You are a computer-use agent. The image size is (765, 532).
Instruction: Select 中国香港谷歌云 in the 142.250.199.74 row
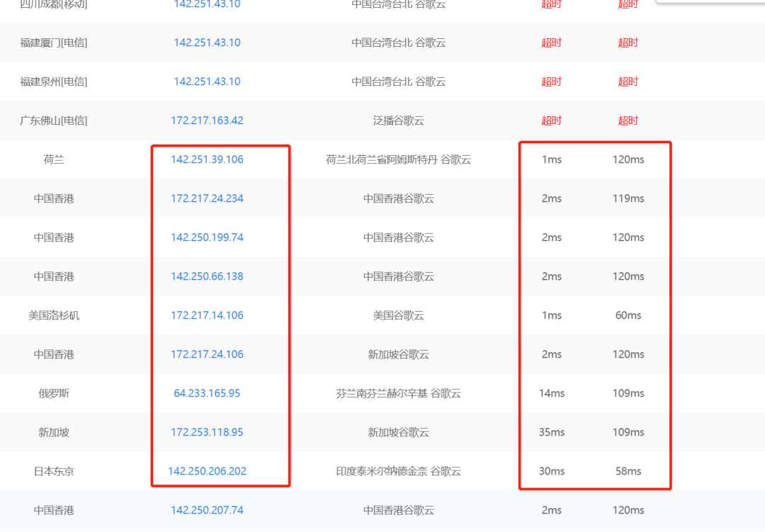pos(399,238)
